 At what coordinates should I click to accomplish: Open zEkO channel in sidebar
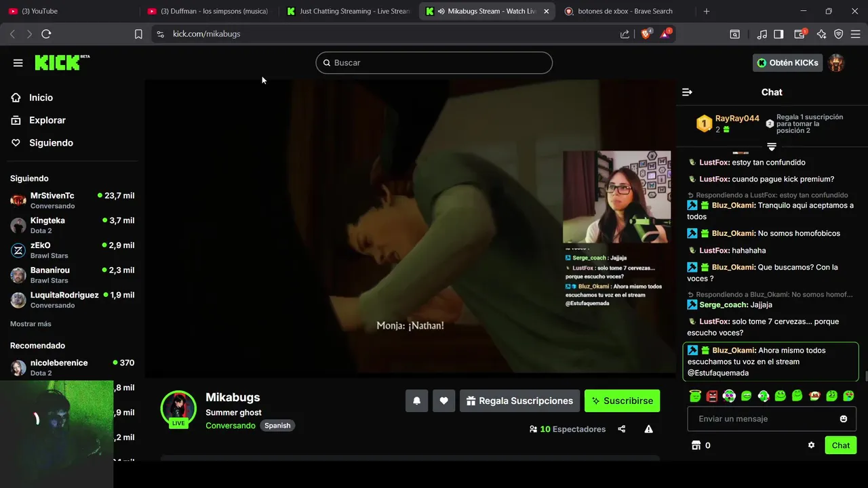(73, 250)
